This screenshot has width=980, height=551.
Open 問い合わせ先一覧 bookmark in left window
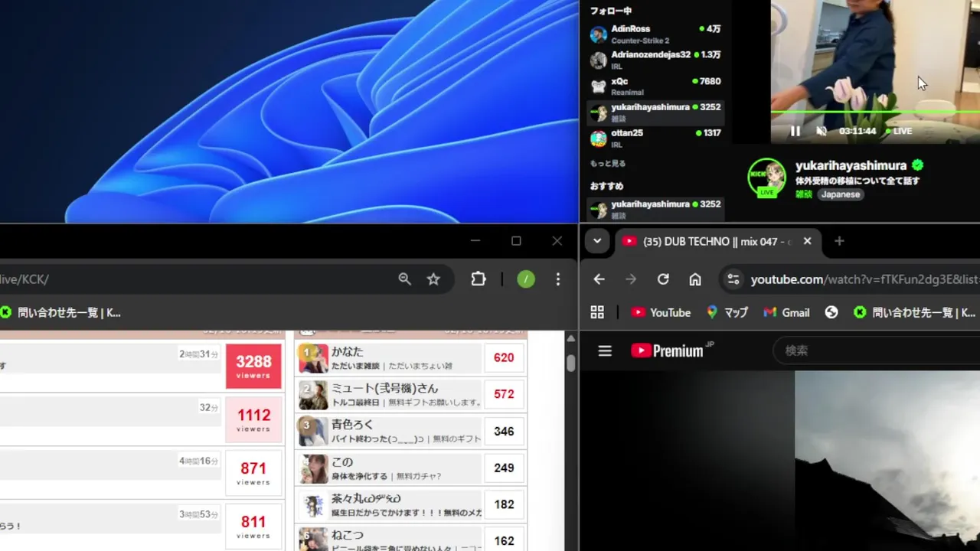(60, 312)
